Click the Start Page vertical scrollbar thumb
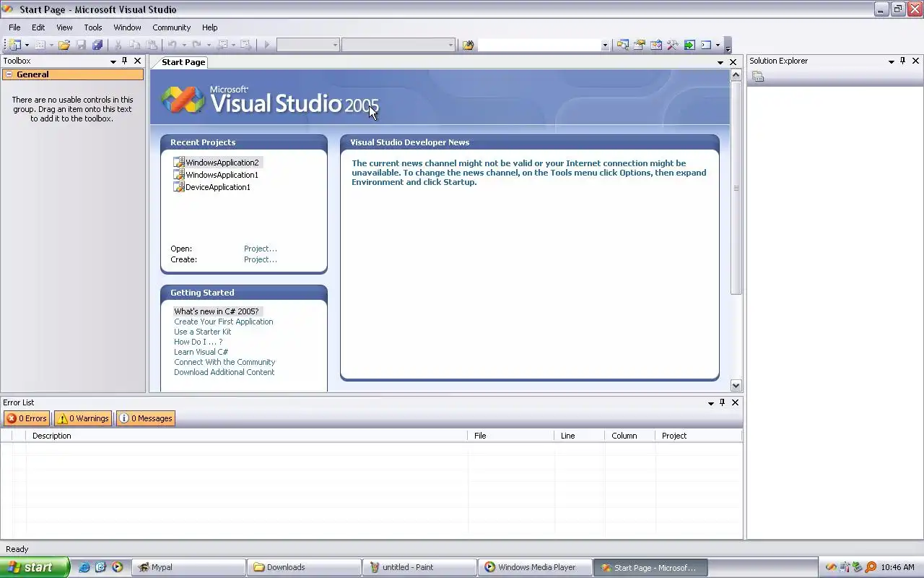 (736, 188)
